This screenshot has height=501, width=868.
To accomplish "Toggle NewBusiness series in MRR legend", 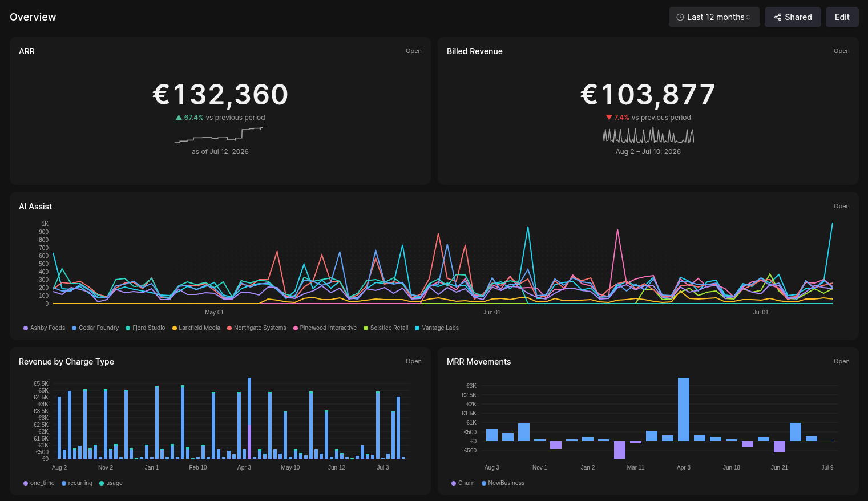I will (503, 483).
